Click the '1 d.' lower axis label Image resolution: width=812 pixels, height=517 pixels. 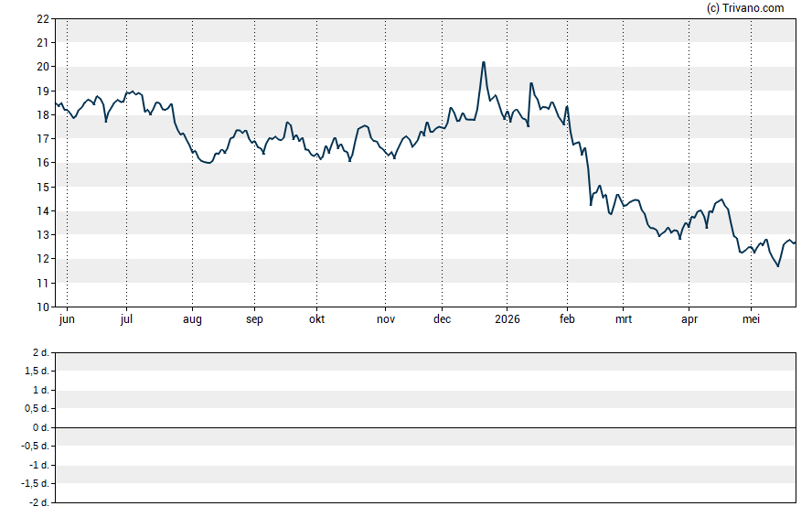pos(41,390)
